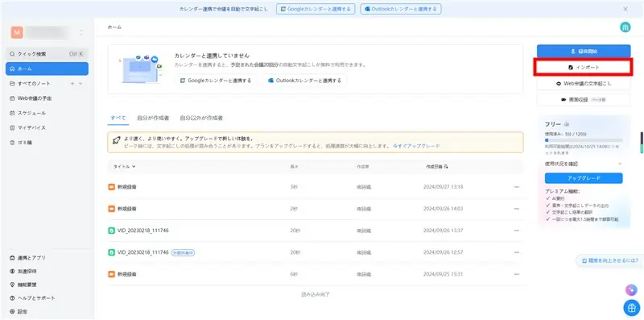Viewport: 644px width, 320px height.
Task: Click the Web会議の文字起こし button
Action: point(584,83)
